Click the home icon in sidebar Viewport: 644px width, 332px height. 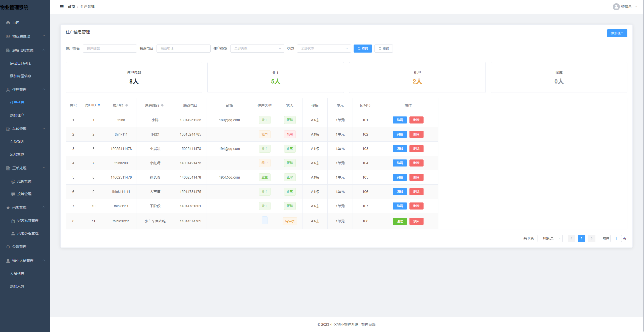[x=8, y=22]
